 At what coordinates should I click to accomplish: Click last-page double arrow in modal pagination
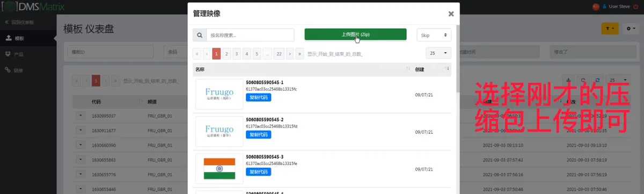299,53
